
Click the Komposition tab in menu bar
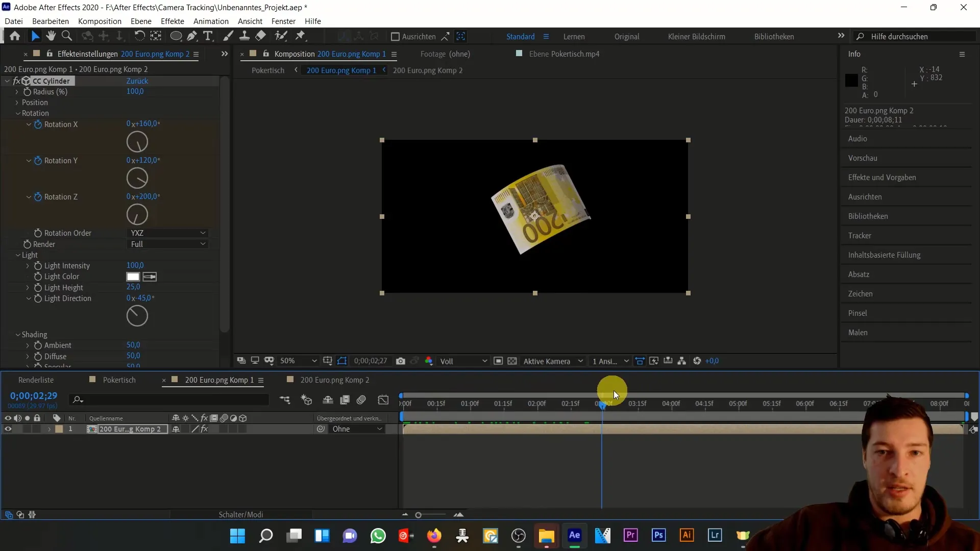(100, 21)
